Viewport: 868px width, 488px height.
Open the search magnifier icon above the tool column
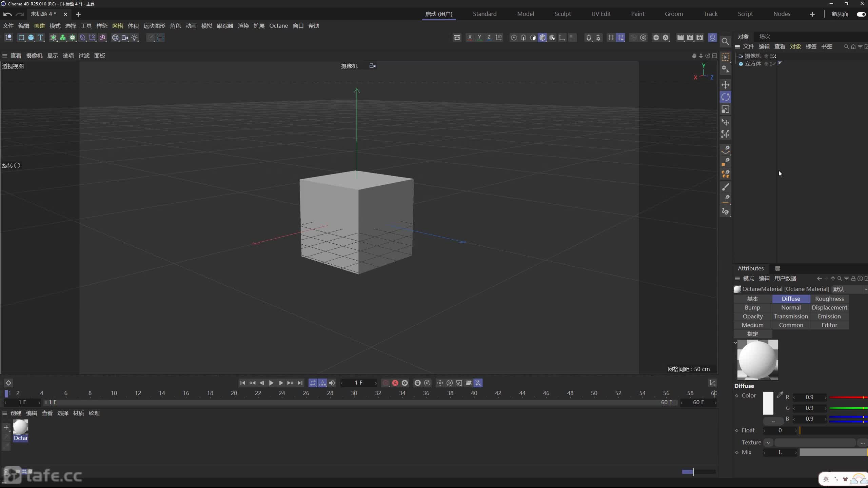[x=725, y=41]
